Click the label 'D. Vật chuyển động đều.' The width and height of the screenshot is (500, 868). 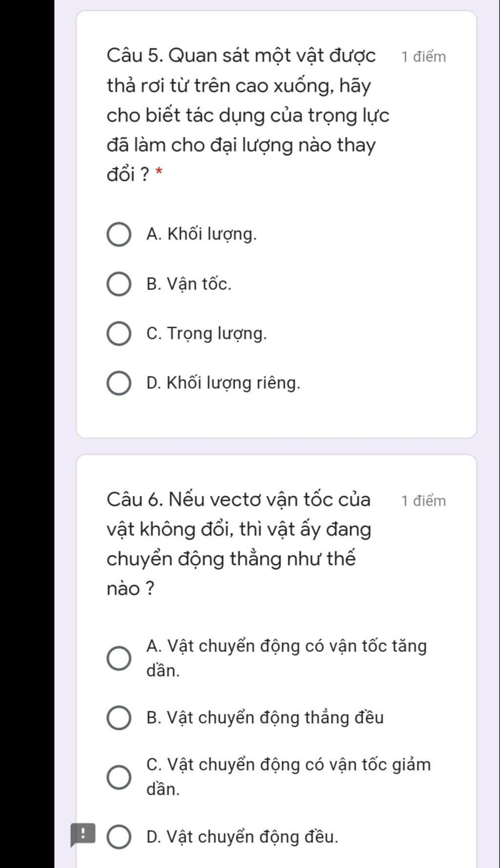[242, 837]
